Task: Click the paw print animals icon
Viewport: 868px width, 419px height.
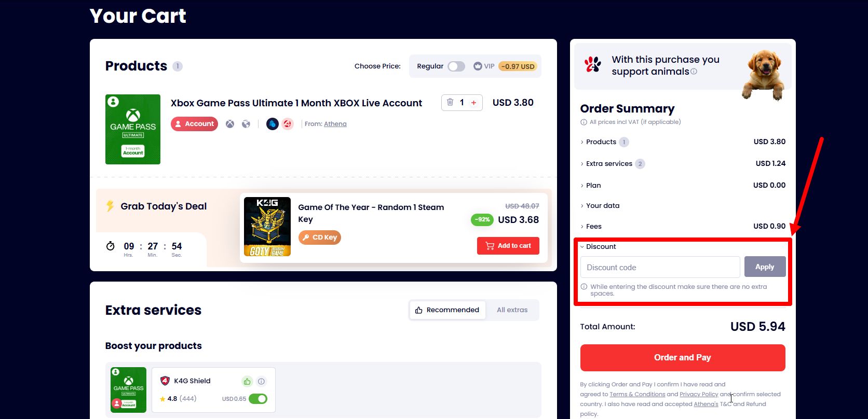Action: pyautogui.click(x=593, y=65)
